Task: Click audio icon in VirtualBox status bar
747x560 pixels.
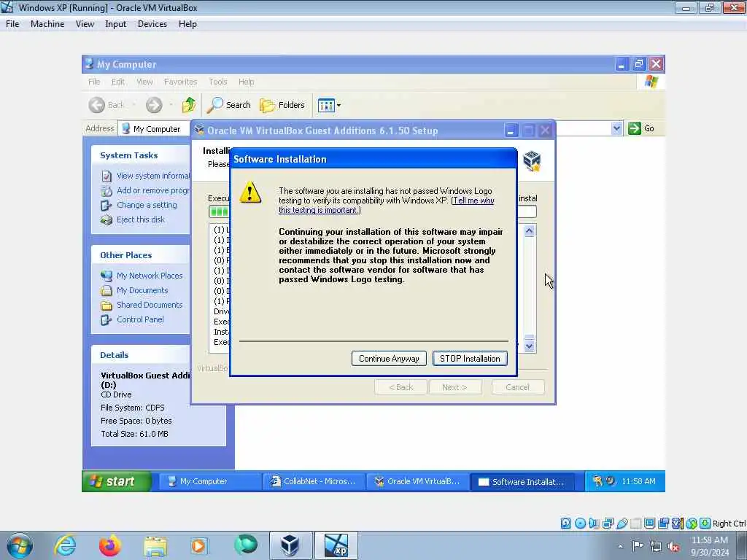Action: pyautogui.click(x=594, y=524)
